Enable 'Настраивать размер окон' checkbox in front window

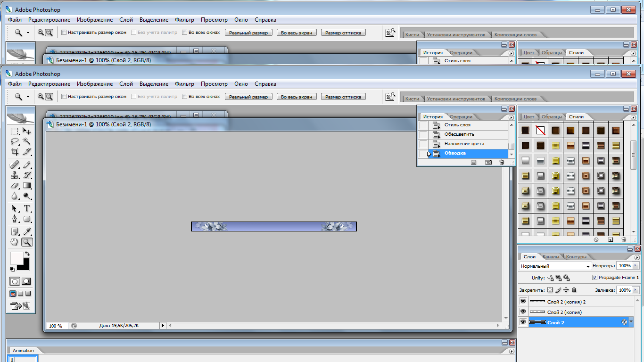(64, 96)
